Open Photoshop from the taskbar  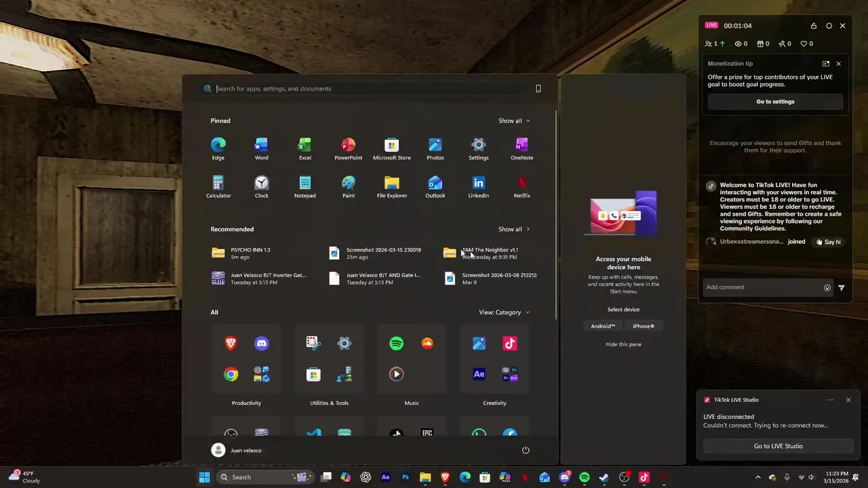[x=406, y=477]
